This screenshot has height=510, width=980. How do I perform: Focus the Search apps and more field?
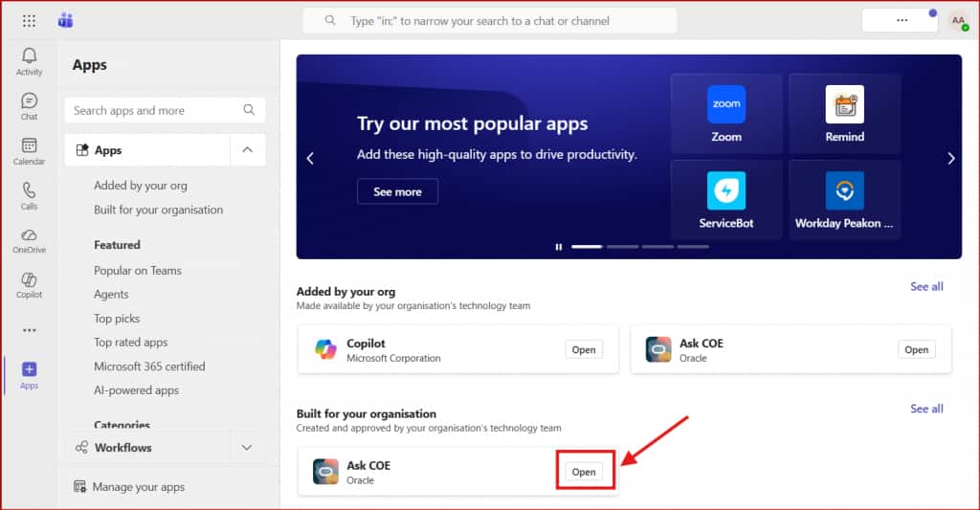[x=165, y=110]
